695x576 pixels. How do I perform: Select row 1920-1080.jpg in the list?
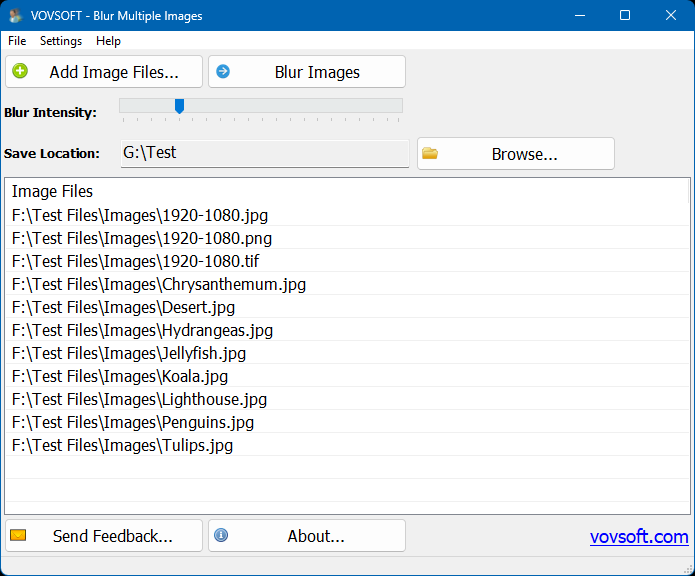pos(348,215)
